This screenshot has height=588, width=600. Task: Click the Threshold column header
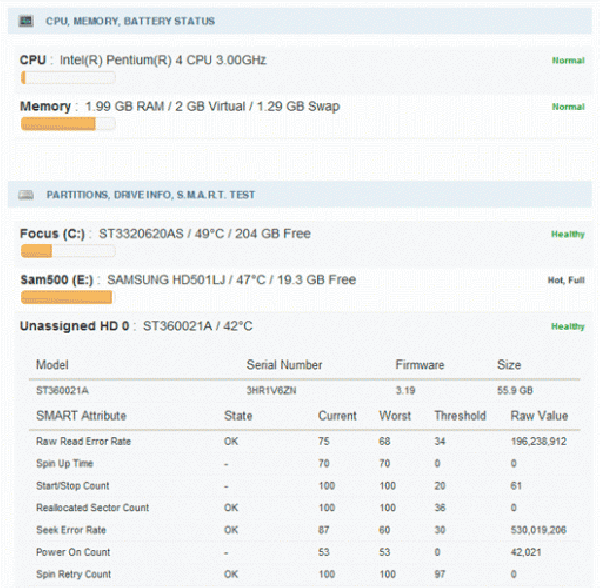point(460,416)
